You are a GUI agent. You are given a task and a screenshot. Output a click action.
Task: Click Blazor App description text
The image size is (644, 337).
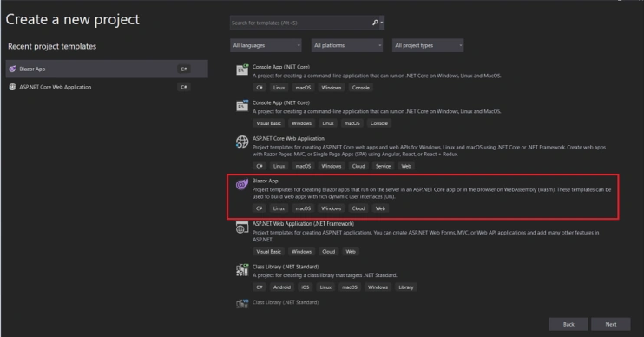coord(431,193)
